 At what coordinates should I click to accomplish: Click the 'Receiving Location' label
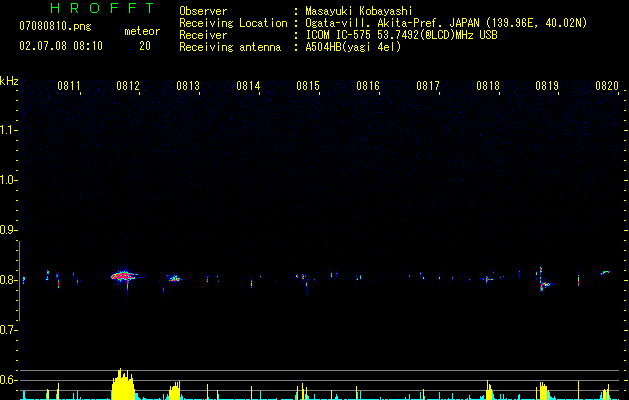coord(233,23)
